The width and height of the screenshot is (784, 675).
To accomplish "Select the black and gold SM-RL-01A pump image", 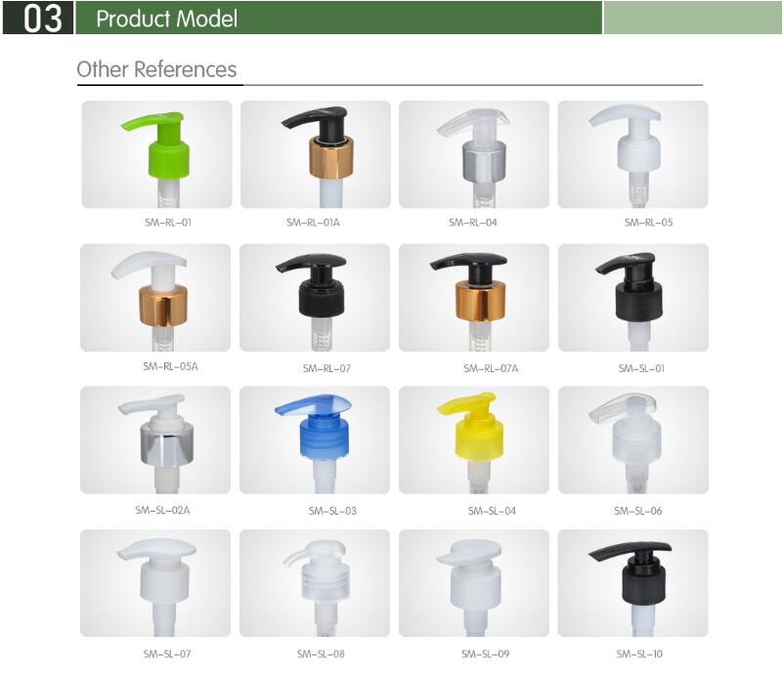I will pyautogui.click(x=316, y=154).
